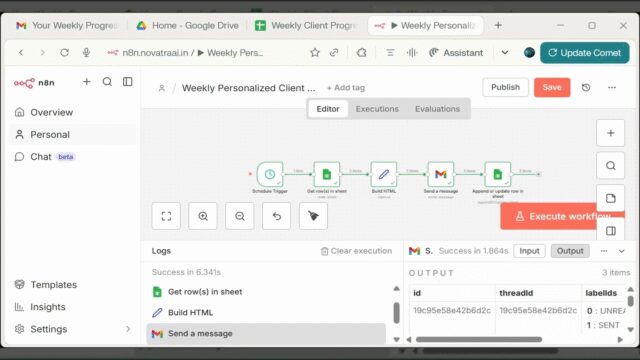
Task: Switch to Weekly Client Progress sheet tab
Action: (306, 25)
